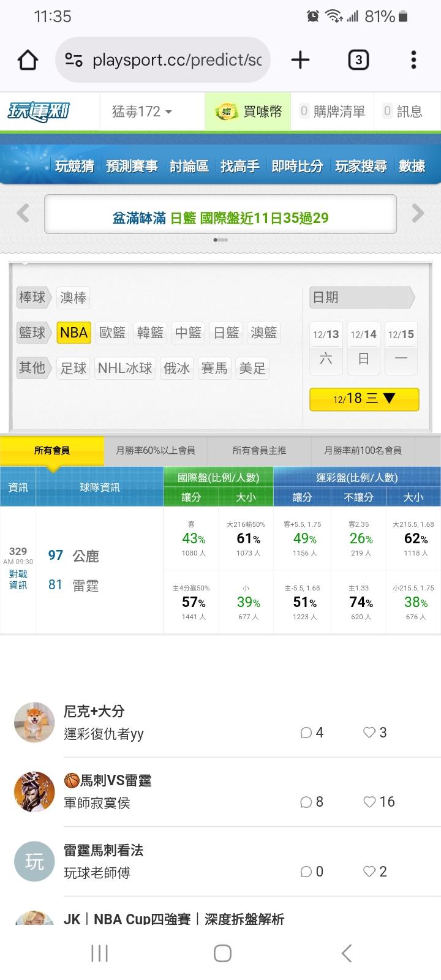Open the 12/18 三 date dropdown
The image size is (441, 980).
pyautogui.click(x=364, y=399)
